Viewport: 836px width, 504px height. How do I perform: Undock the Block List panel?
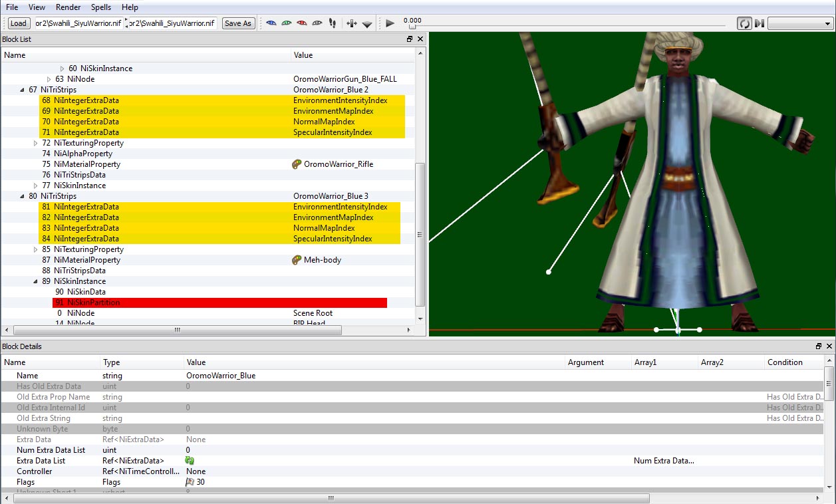(410, 39)
